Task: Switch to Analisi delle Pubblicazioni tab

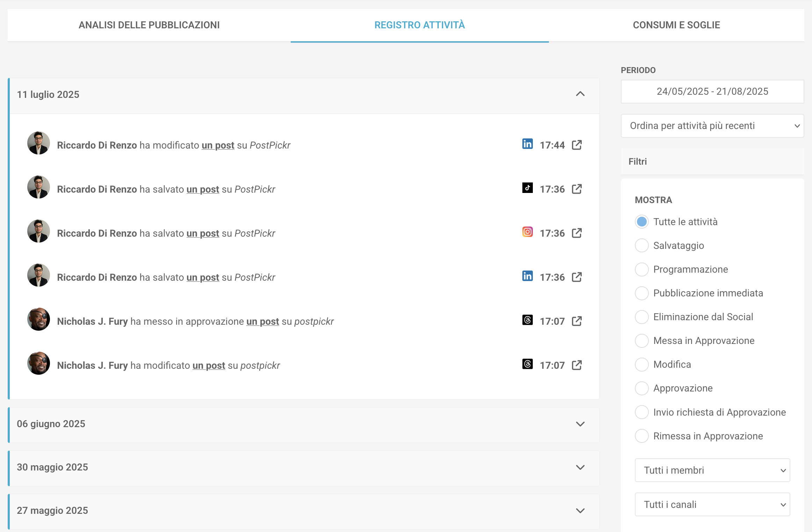Action: 149,25
